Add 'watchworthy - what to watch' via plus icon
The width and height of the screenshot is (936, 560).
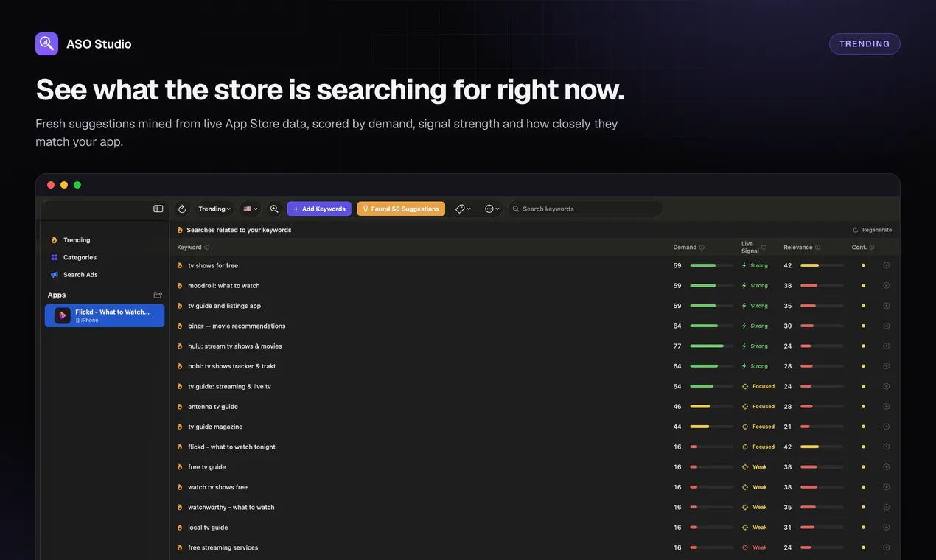pyautogui.click(x=887, y=507)
